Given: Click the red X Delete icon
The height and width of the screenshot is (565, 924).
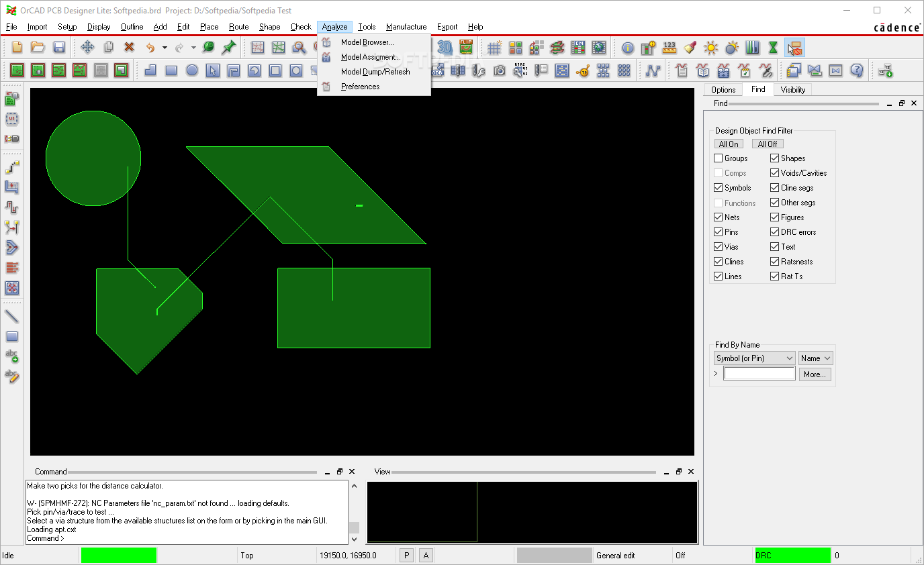Looking at the screenshot, I should 129,47.
